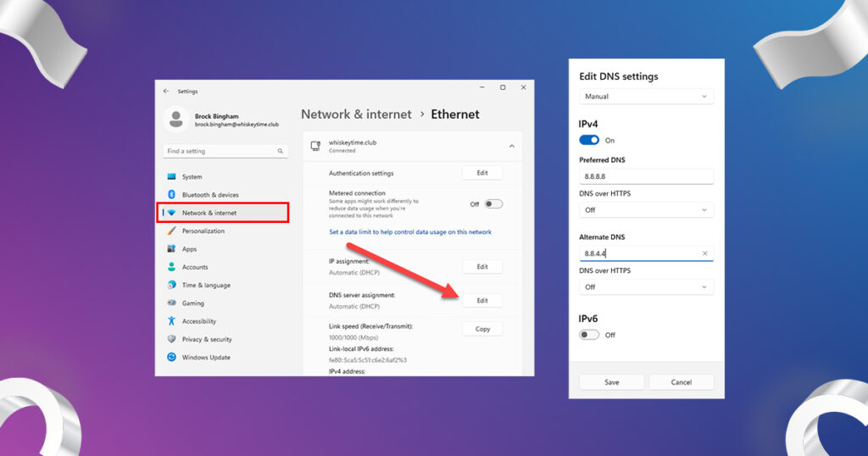The height and width of the screenshot is (456, 868).
Task: Open the data limit link
Action: (410, 232)
